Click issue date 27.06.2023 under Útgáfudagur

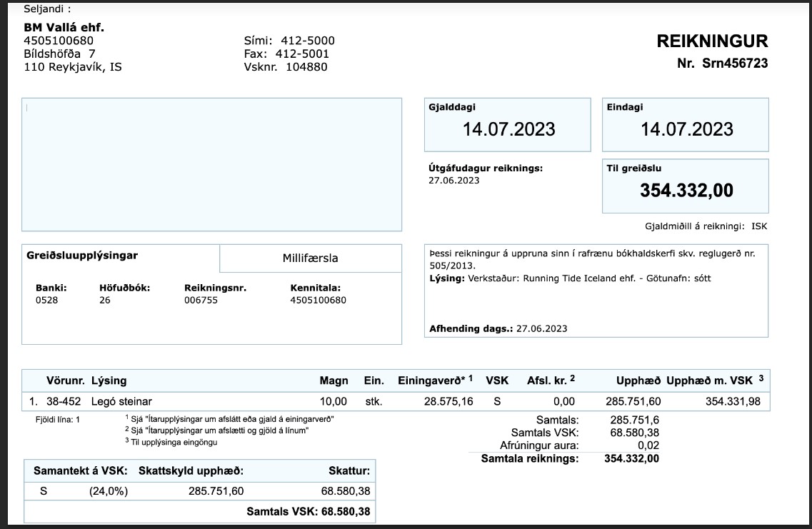tap(453, 180)
